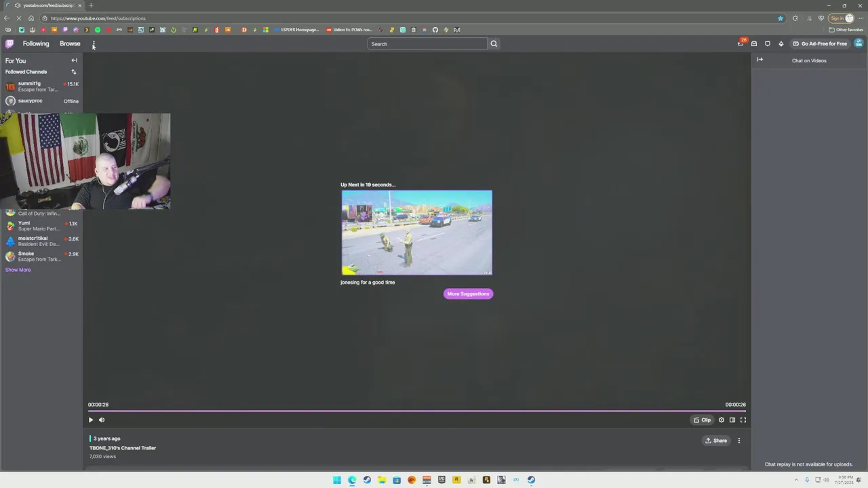Viewport: 868px width, 488px height.
Task: Open Yumi channel in sidebar
Action: [x=41, y=226]
